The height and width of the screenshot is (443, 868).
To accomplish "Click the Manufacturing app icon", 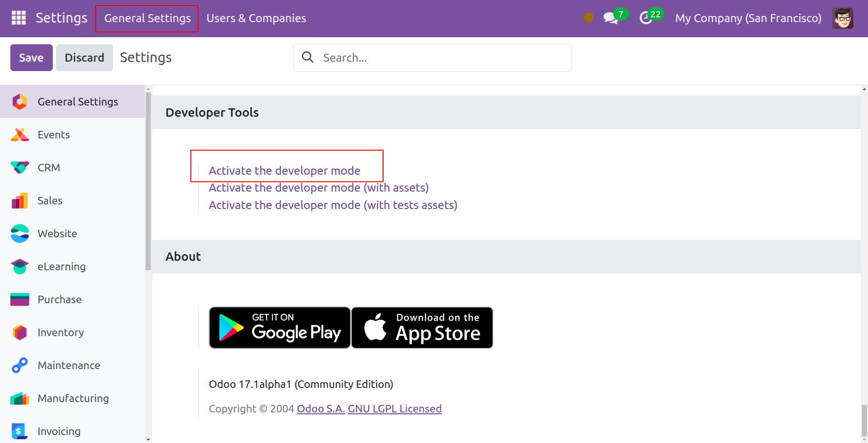I will [20, 398].
